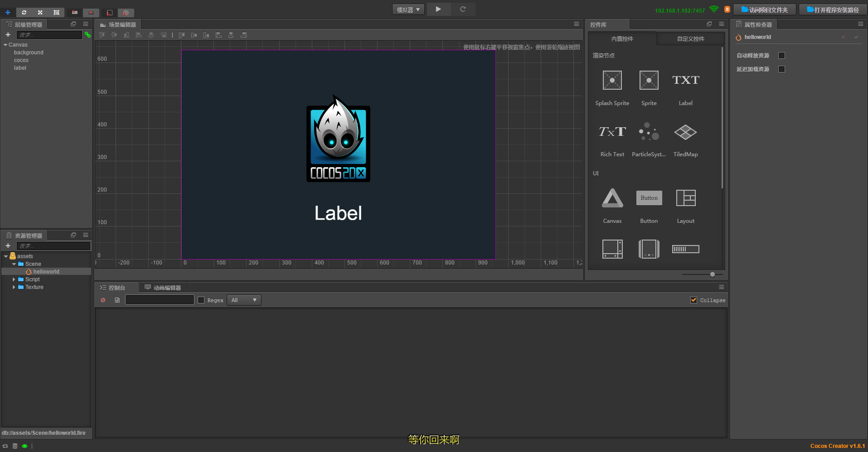Collapse the Scene folder

pos(14,264)
